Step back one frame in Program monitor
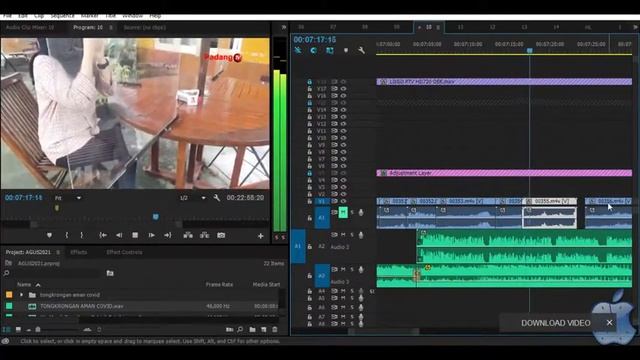Screen dimensions: 640x360 [119, 235]
